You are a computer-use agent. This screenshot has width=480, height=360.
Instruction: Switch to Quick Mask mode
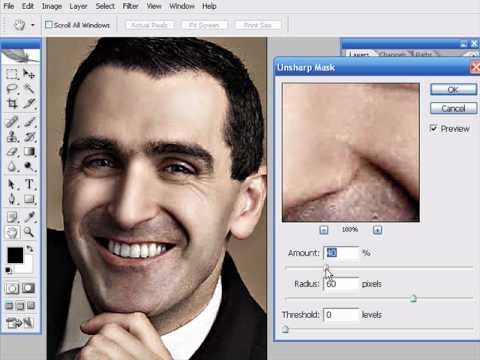tap(29, 288)
